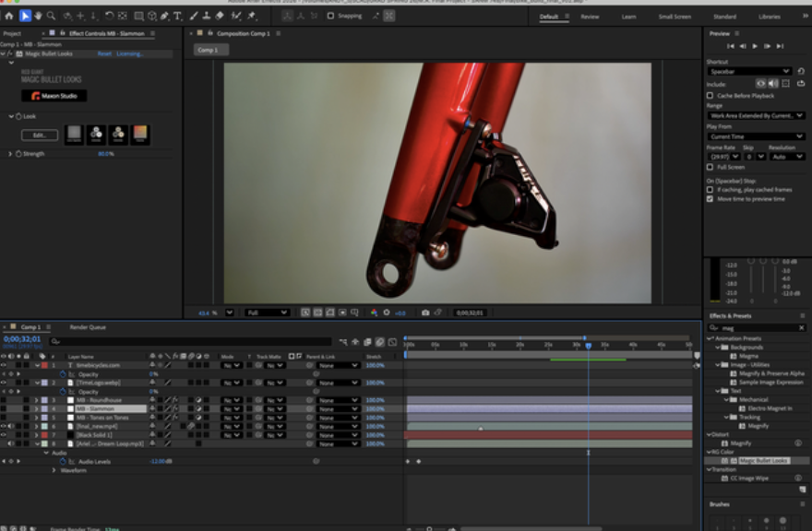Play the preview with play button
This screenshot has width=812, height=531.
[x=755, y=46]
